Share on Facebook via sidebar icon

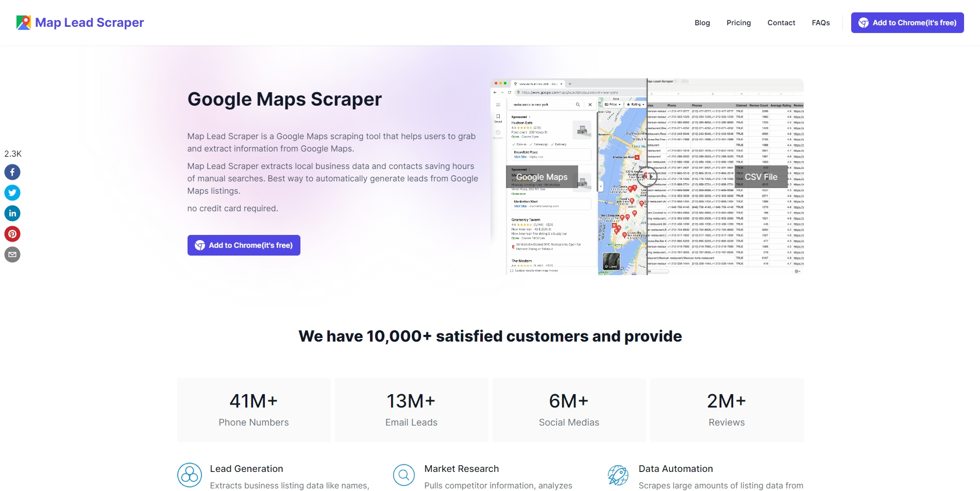(12, 172)
